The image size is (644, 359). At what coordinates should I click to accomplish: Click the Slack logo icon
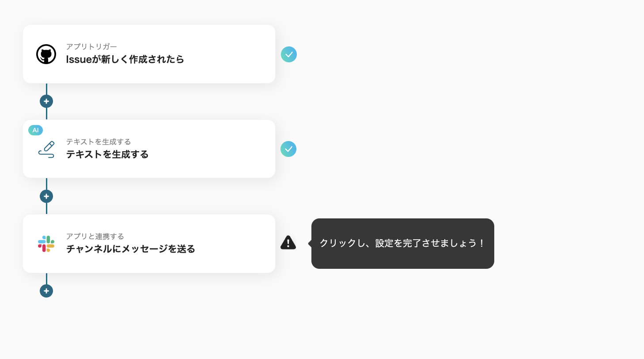point(46,244)
